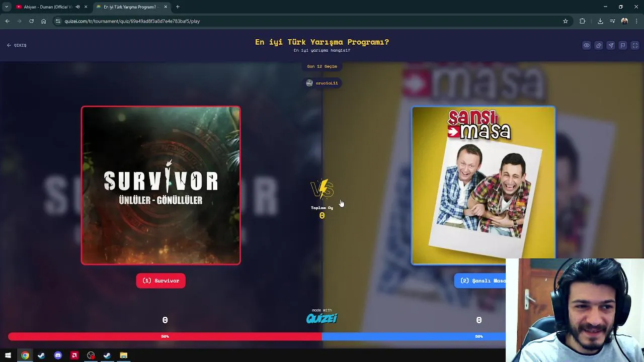Click the 'Son 12 Seçim' label
644x362 pixels.
(322, 66)
